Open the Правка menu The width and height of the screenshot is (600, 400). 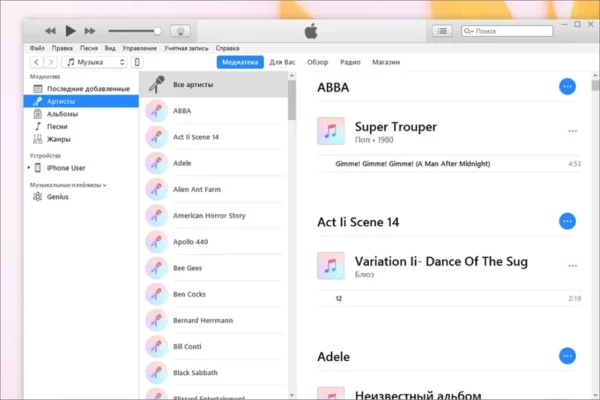pyautogui.click(x=62, y=48)
